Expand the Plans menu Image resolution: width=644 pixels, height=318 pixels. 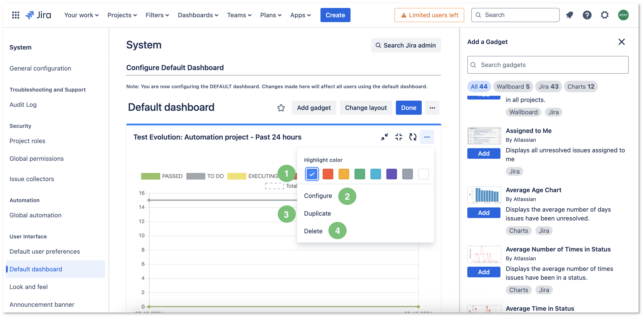tap(271, 15)
